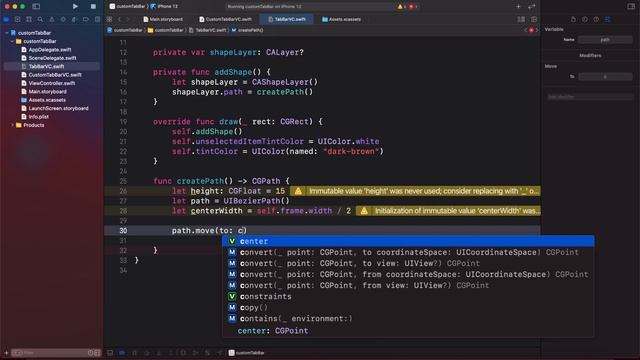
Task: Open the Symbol navigator
Action: coord(29,19)
